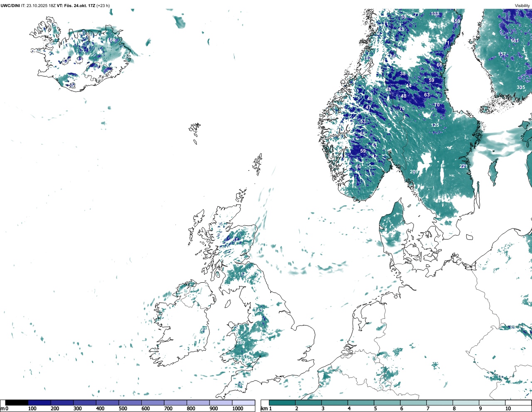Select the 9–10 km lightest teal swatch
The width and height of the screenshot is (532, 412).
[x=492, y=402]
